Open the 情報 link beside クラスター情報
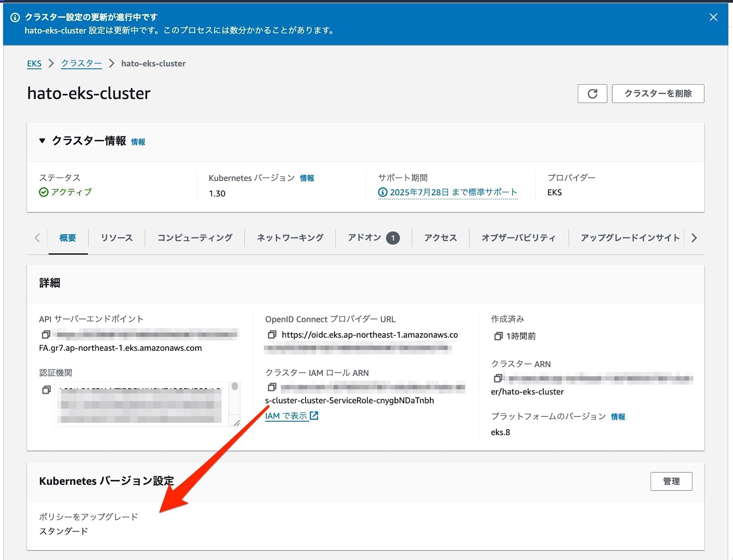This screenshot has height=560, width=733. tap(138, 142)
